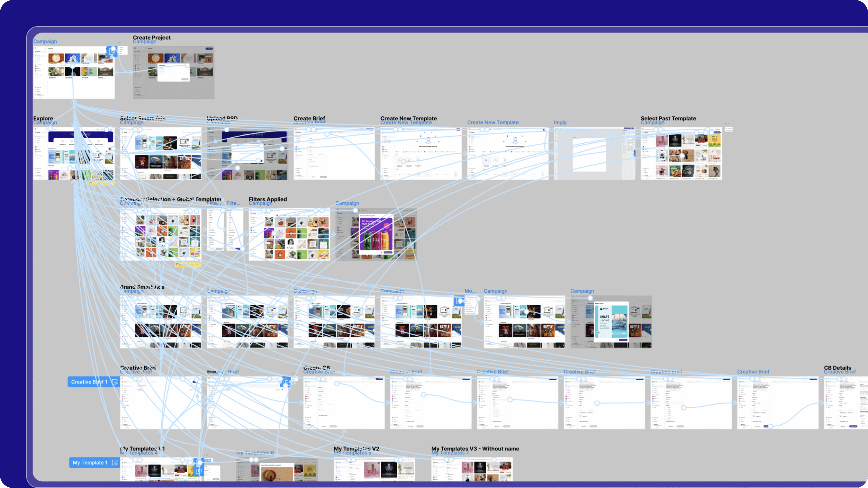This screenshot has width=868, height=488.
Task: Click the Filters Applied section title
Action: [268, 199]
